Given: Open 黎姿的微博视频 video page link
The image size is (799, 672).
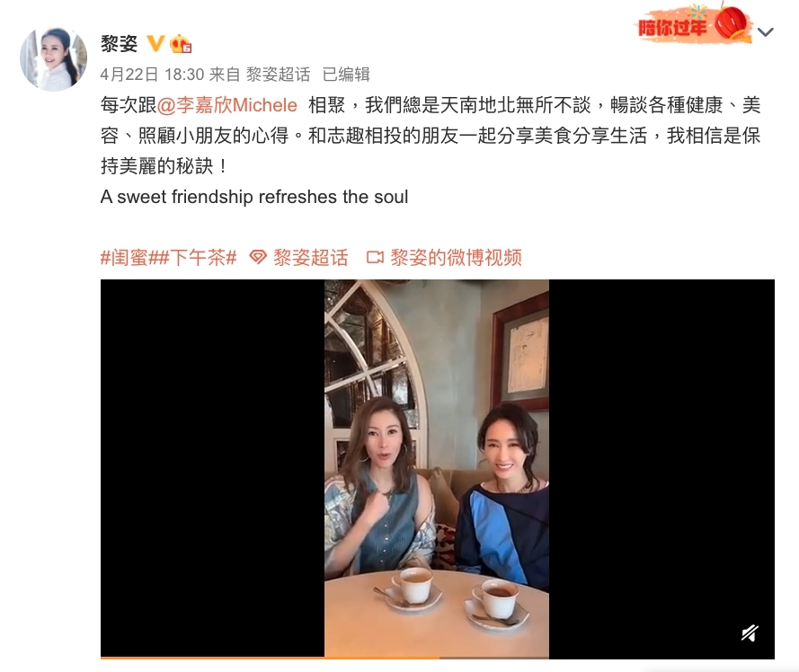Looking at the screenshot, I should coord(456,257).
